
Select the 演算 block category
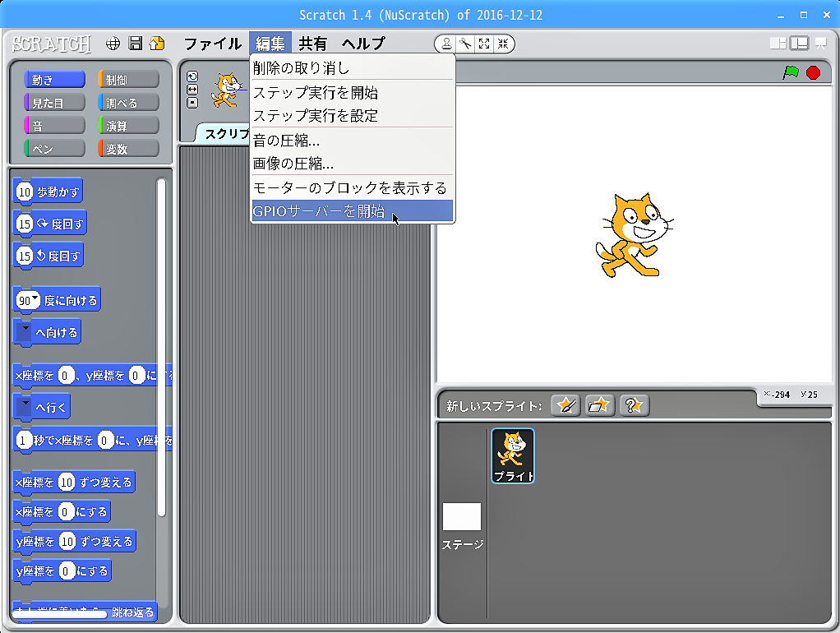128,126
